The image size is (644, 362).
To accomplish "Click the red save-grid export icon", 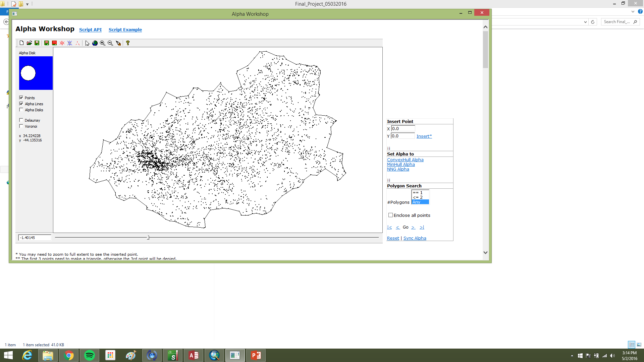I will coord(54,43).
